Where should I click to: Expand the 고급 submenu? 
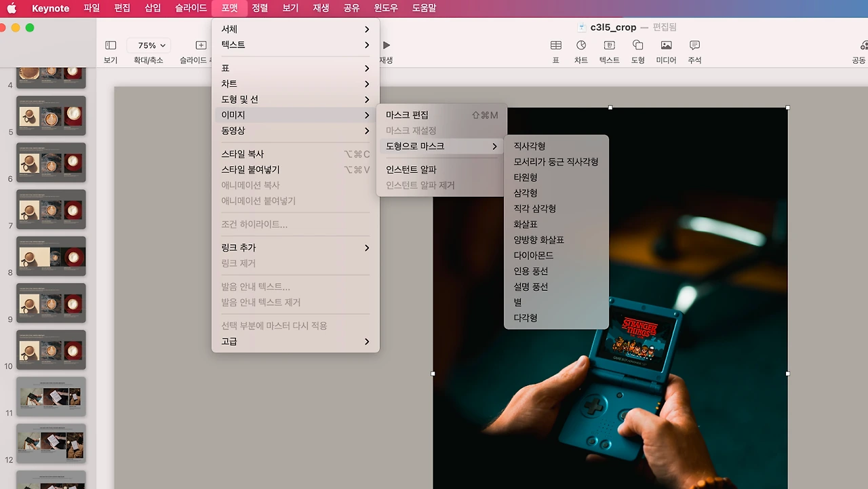pyautogui.click(x=296, y=342)
